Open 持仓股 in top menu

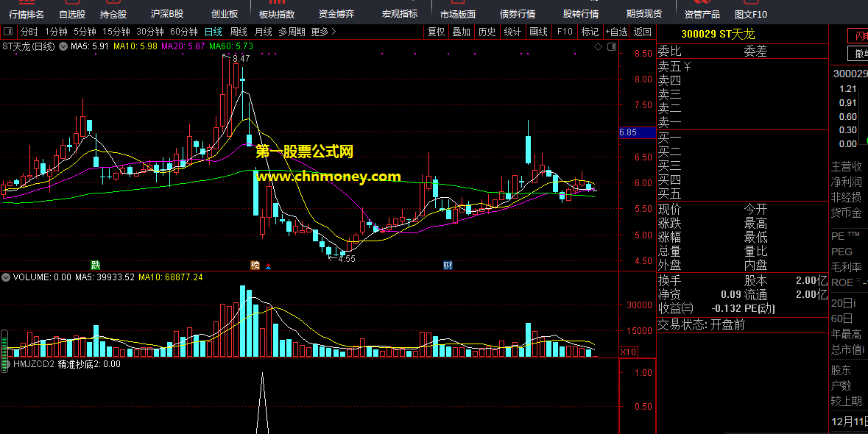click(113, 15)
